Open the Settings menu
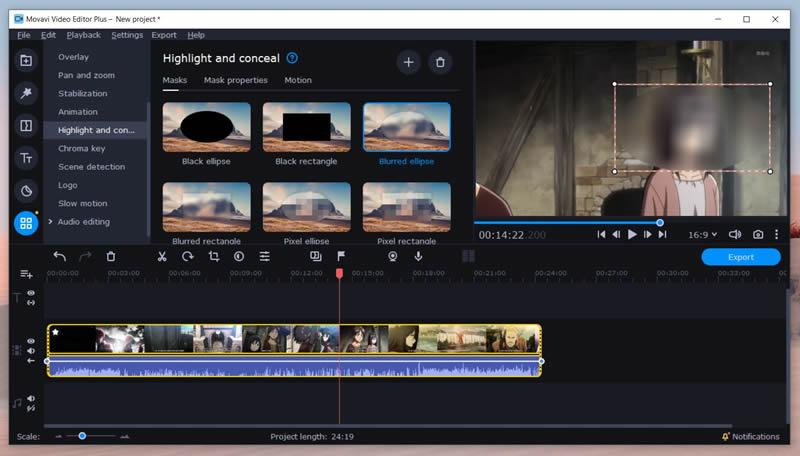 [x=127, y=35]
